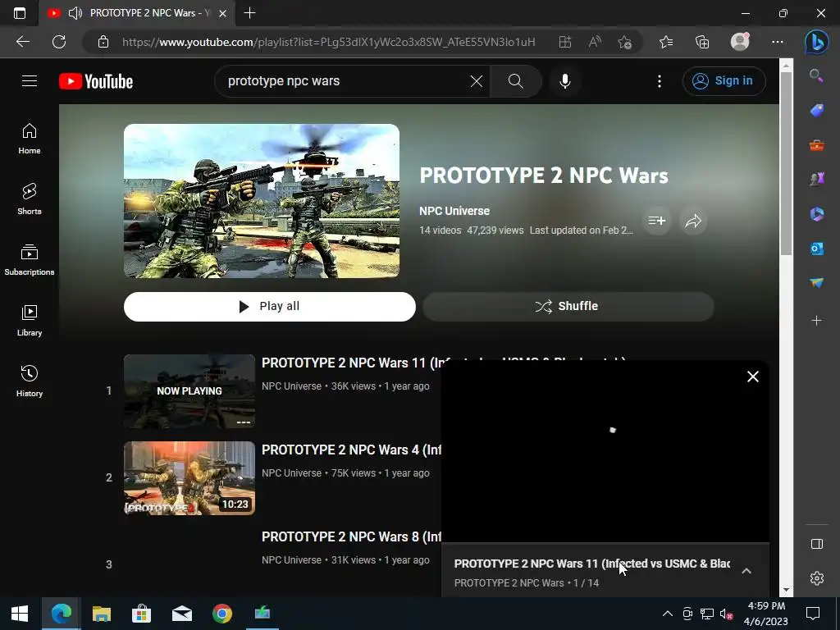Open Edge Settings and more menu
The width and height of the screenshot is (840, 630).
tap(778, 42)
